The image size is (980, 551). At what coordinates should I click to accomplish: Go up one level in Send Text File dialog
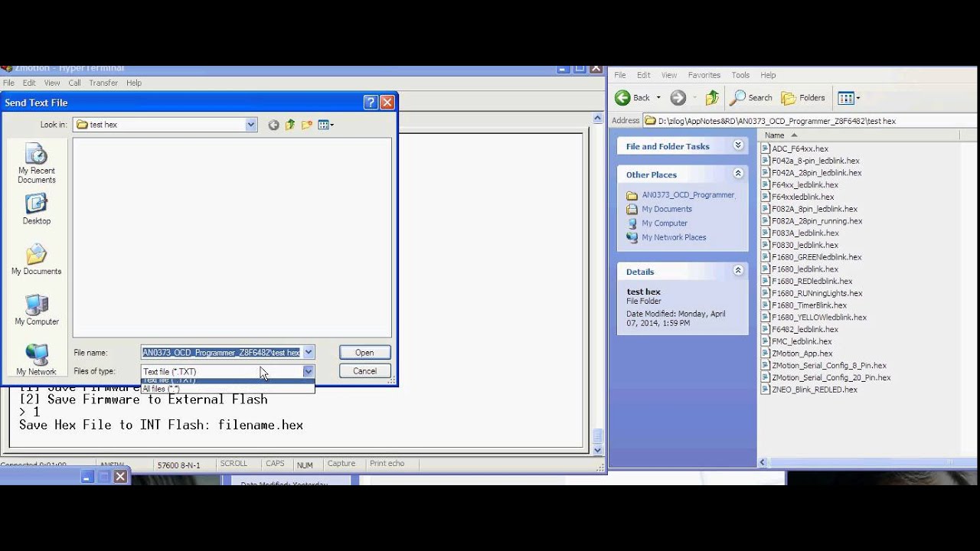coord(290,125)
